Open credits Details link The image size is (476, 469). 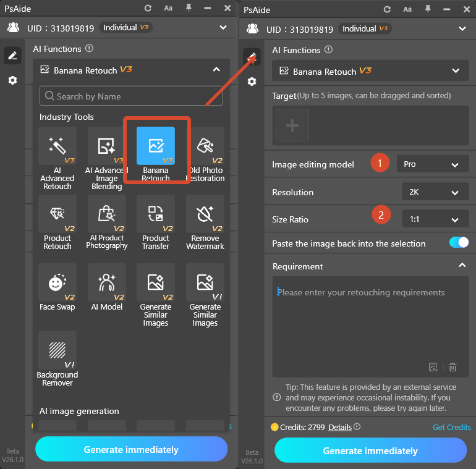coord(340,427)
